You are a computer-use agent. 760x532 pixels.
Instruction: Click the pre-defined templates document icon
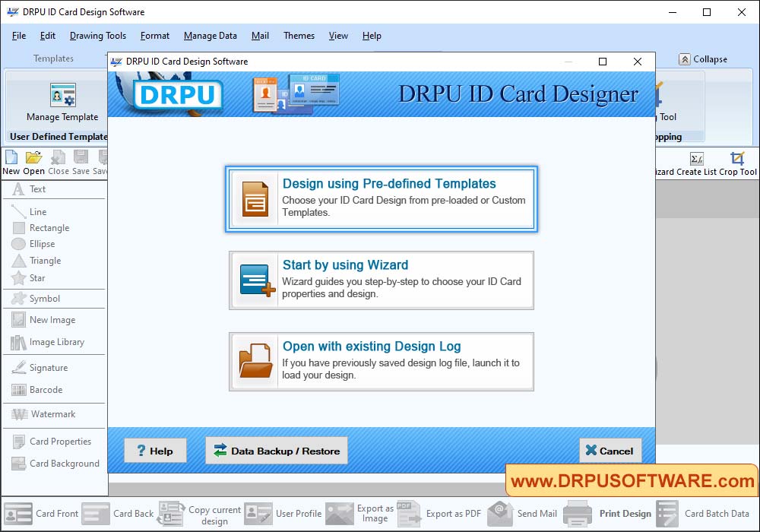[x=255, y=199]
